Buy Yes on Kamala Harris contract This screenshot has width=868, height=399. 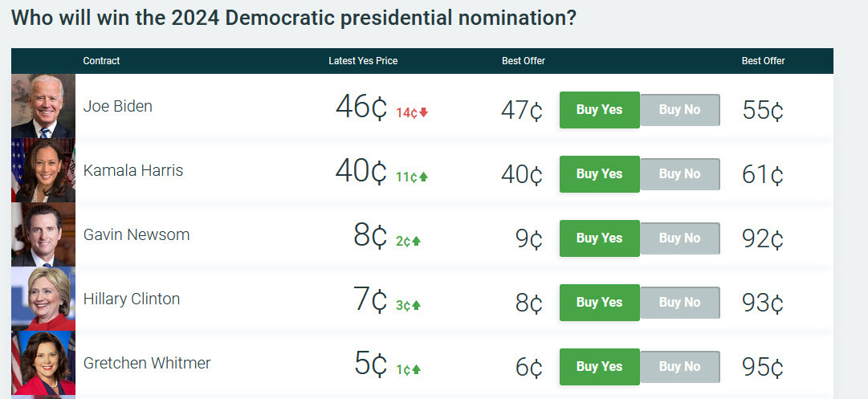(x=599, y=174)
